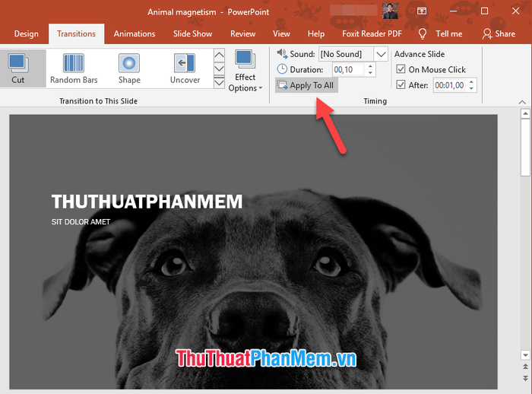Click vertical scrollbar down arrow

pyautogui.click(x=525, y=355)
